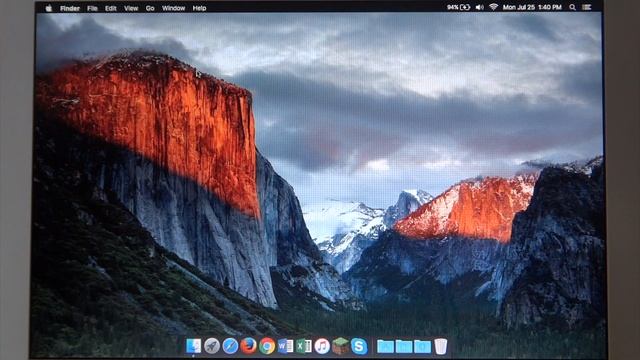The height and width of the screenshot is (360, 640).
Task: Open the Go menu
Action: [150, 8]
